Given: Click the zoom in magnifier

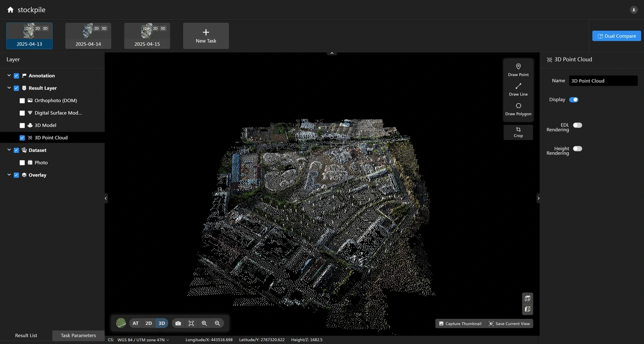Looking at the screenshot, I should tap(204, 323).
